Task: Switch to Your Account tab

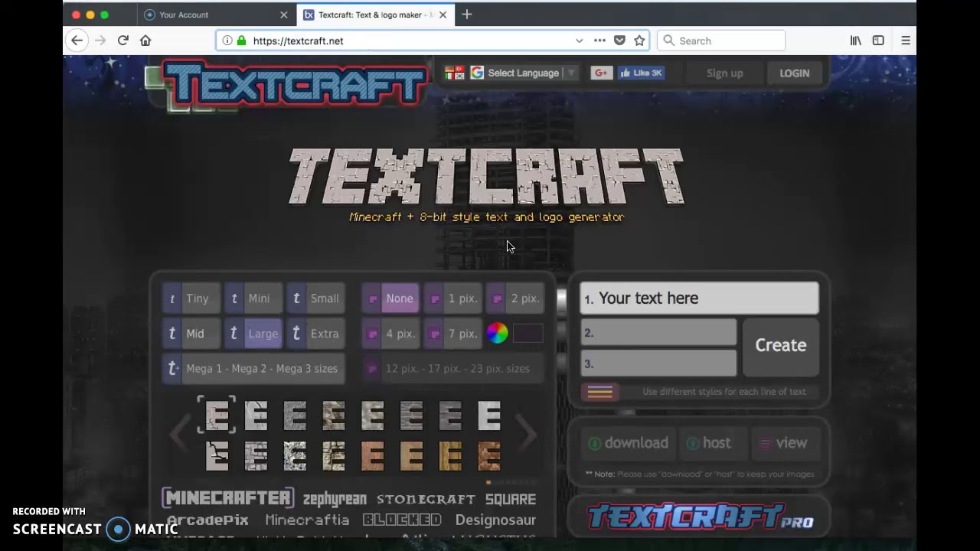Action: [217, 15]
